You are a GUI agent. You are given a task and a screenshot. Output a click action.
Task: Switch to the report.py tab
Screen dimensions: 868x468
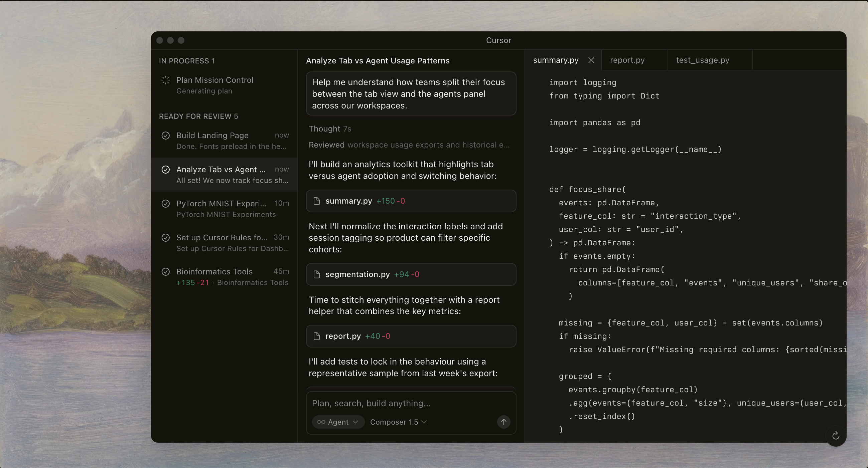point(627,60)
